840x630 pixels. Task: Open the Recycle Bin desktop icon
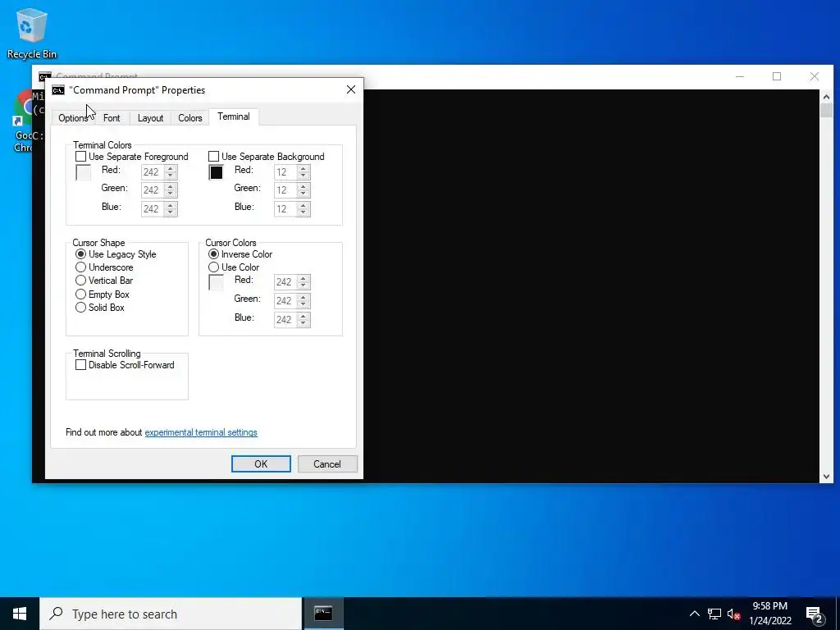tap(32, 33)
